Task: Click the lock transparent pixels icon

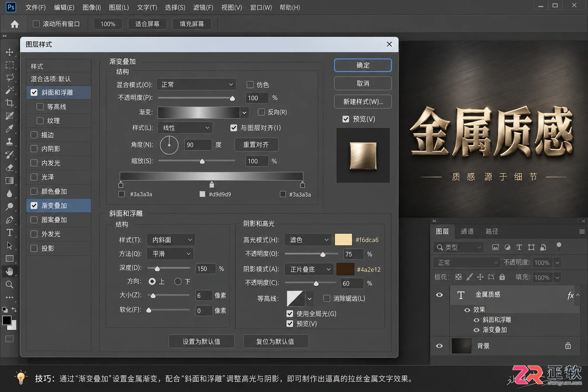Action: 459,277
